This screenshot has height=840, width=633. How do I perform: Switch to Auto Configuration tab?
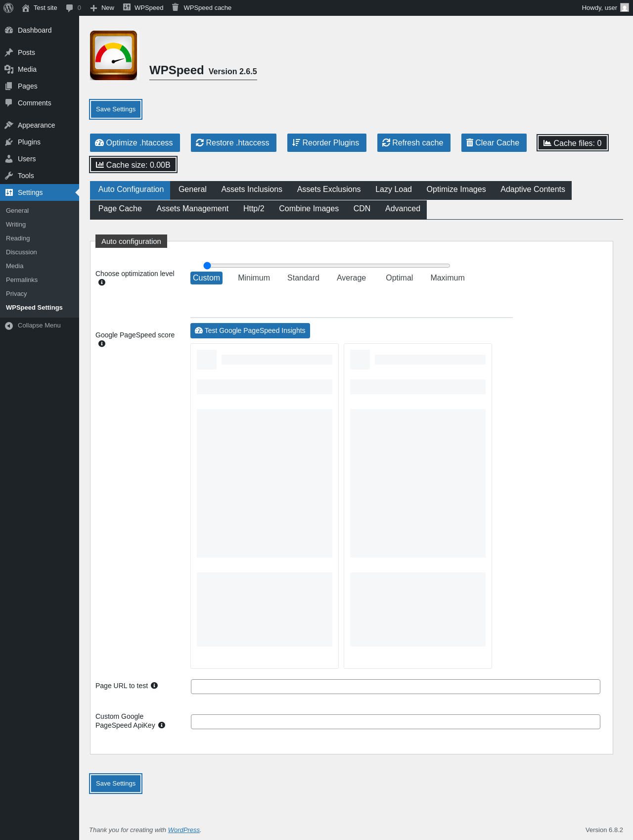[x=131, y=190]
